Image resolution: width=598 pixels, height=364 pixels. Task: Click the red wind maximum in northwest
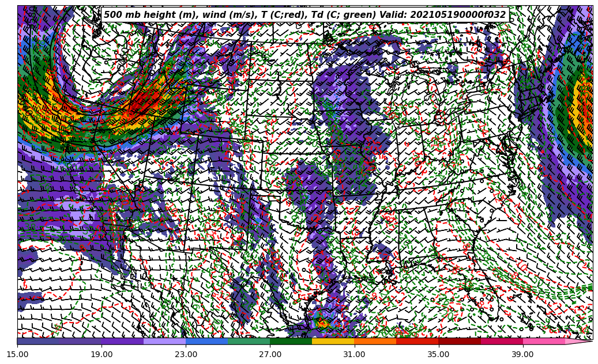tap(143, 103)
